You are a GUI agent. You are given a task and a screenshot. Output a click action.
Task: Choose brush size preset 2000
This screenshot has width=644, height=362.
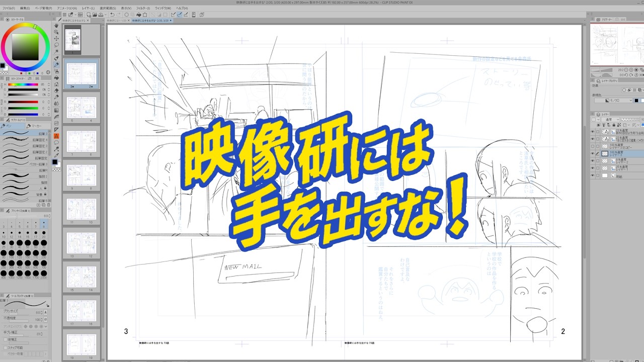tap(44, 274)
